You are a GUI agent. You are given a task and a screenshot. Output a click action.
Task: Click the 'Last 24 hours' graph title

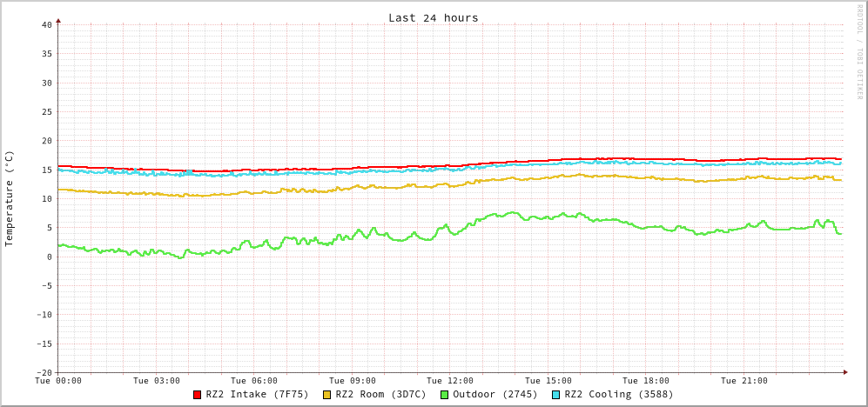(433, 17)
